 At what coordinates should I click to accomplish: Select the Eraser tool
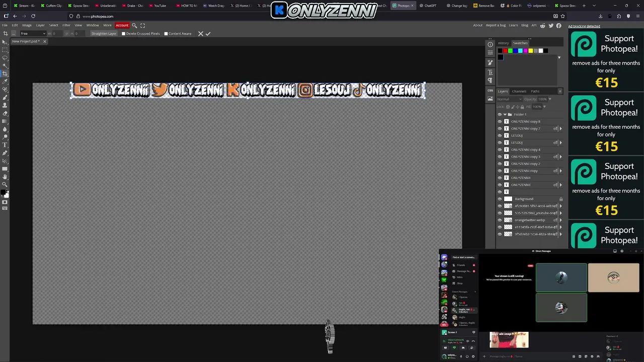pyautogui.click(x=5, y=113)
